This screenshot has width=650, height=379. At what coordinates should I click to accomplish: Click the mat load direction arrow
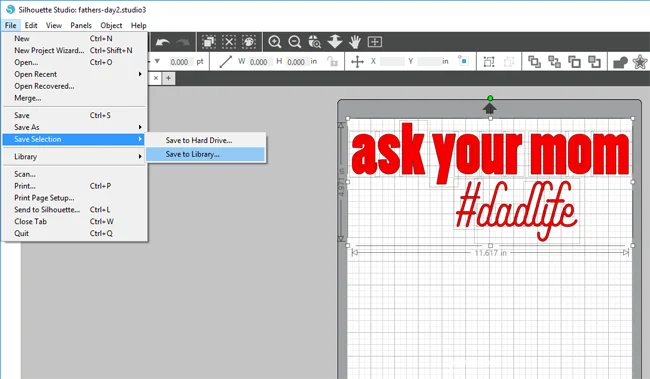click(x=490, y=109)
